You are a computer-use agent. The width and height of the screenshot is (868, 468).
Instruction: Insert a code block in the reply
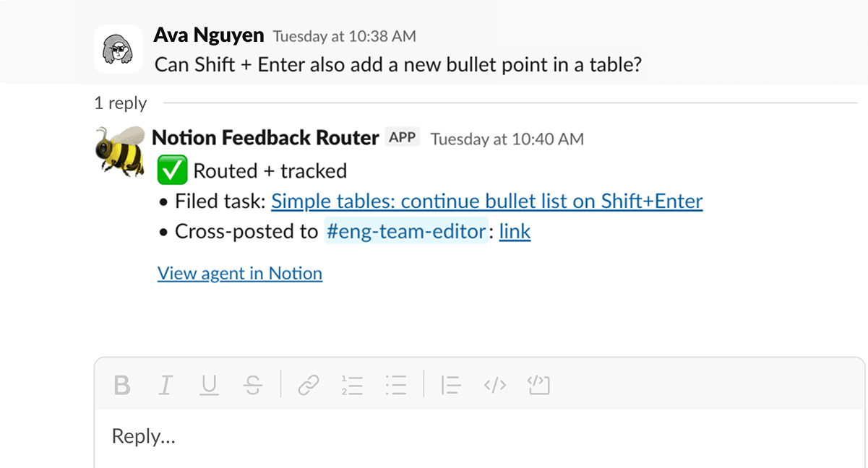(538, 386)
